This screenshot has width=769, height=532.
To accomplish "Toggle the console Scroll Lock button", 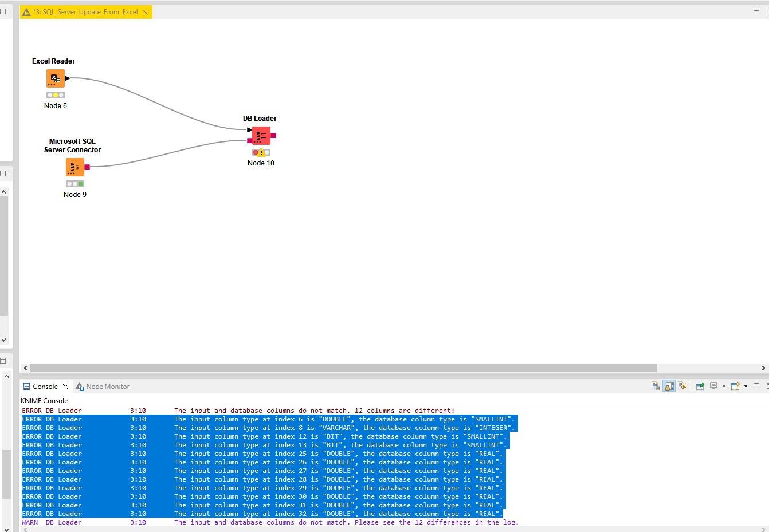I will click(x=669, y=386).
